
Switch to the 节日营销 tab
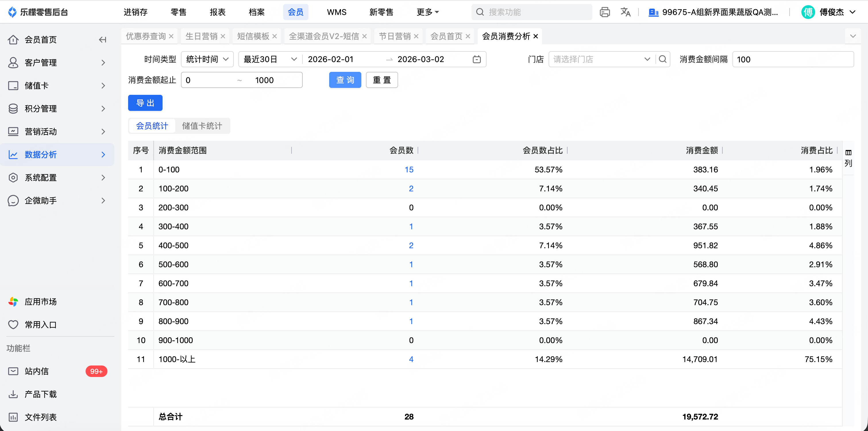[395, 36]
